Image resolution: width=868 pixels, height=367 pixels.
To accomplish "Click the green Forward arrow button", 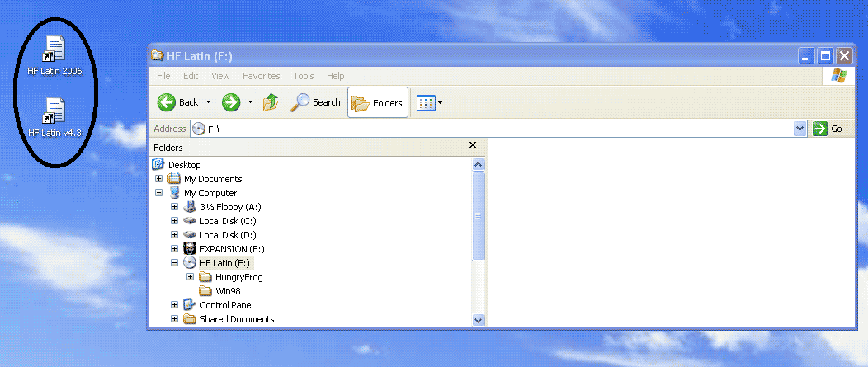I will [231, 102].
